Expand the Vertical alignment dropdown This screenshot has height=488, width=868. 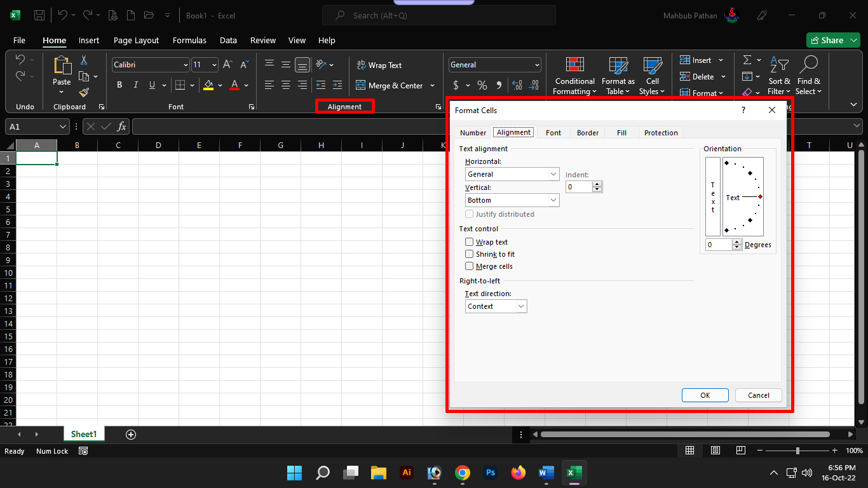point(512,200)
